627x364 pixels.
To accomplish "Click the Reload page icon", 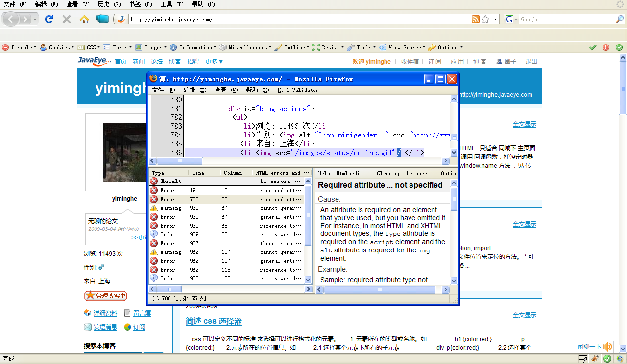I will coord(48,19).
